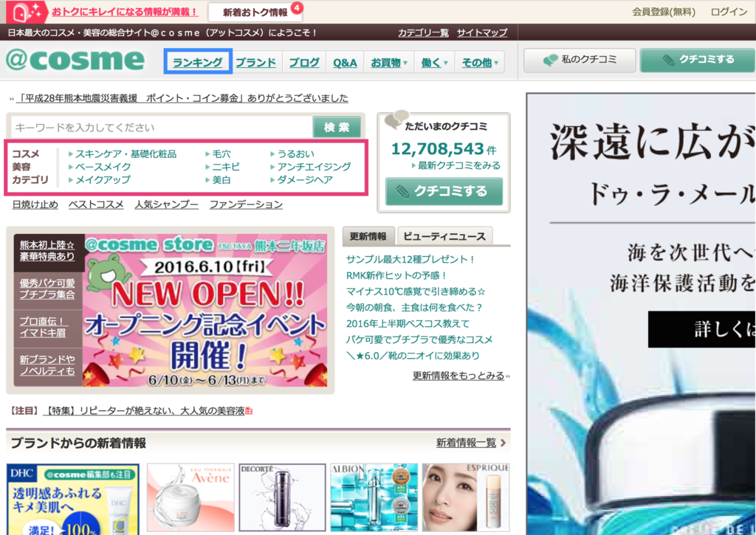Image resolution: width=756 pixels, height=535 pixels.
Task: Open サイトマップ link
Action: 481,32
